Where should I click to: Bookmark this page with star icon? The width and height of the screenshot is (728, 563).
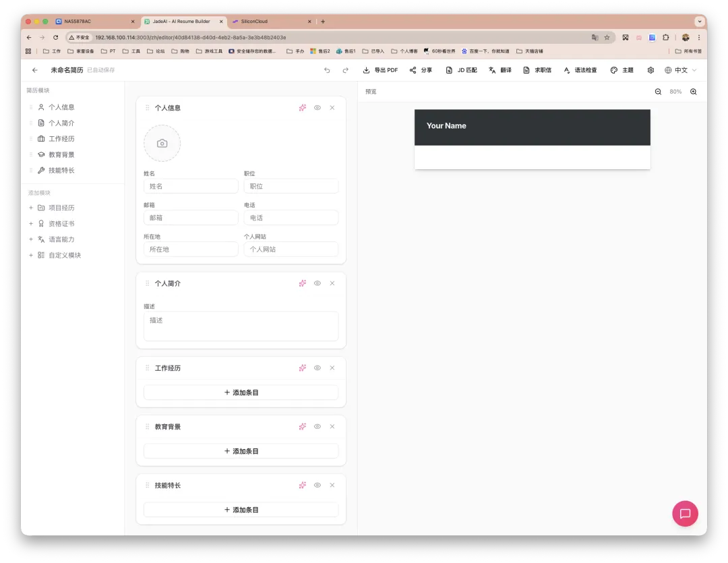(607, 37)
